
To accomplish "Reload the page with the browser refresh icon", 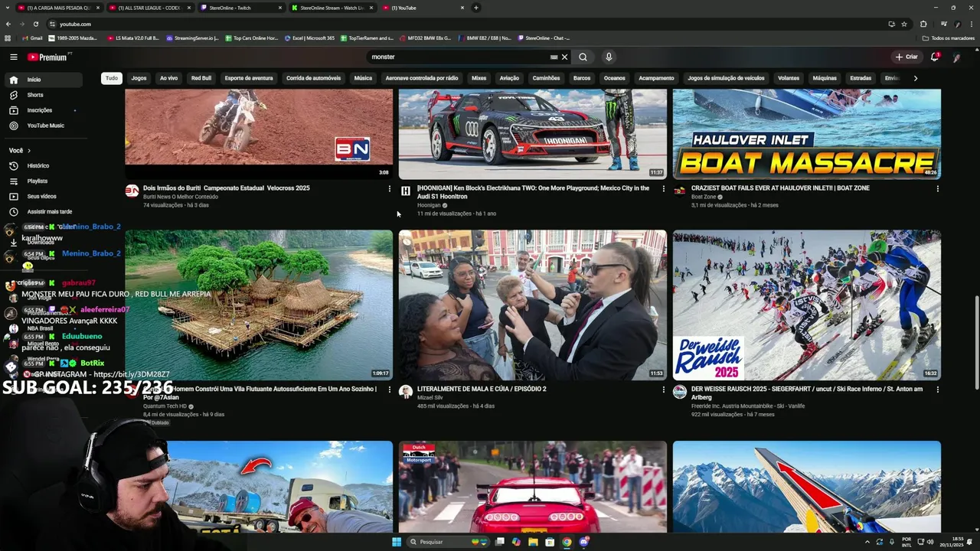I will click(35, 24).
